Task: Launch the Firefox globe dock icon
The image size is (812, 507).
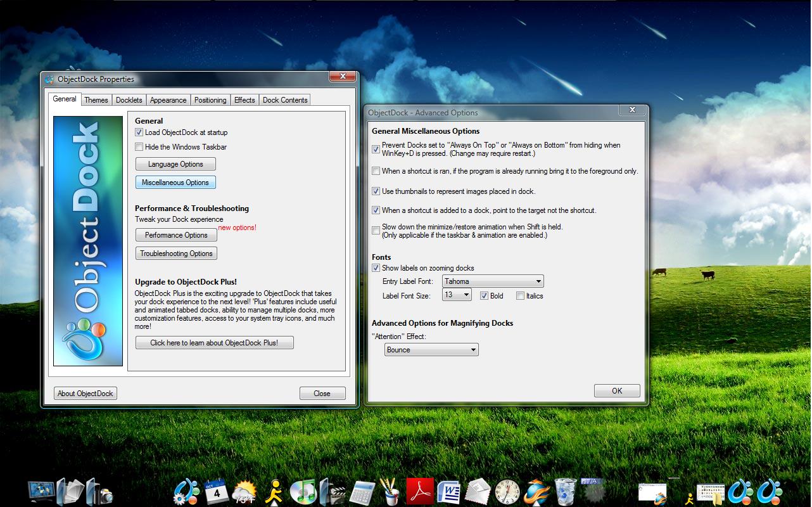Action: [536, 491]
